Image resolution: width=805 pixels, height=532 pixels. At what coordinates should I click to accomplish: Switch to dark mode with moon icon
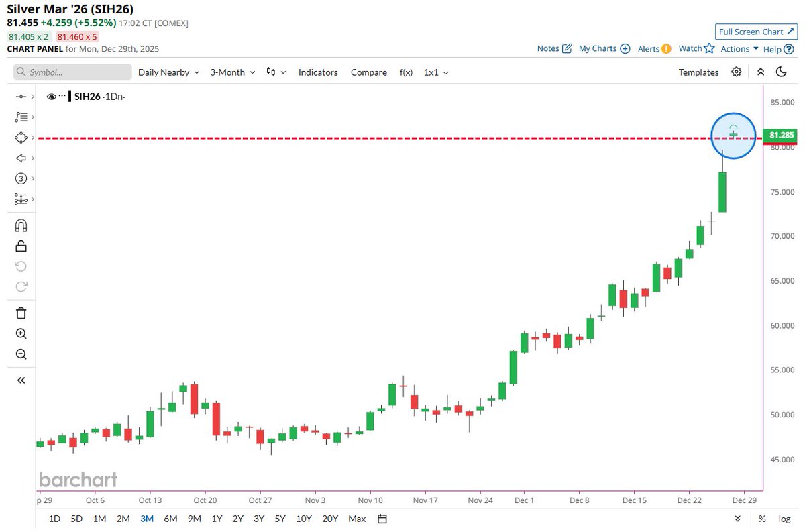click(x=781, y=72)
